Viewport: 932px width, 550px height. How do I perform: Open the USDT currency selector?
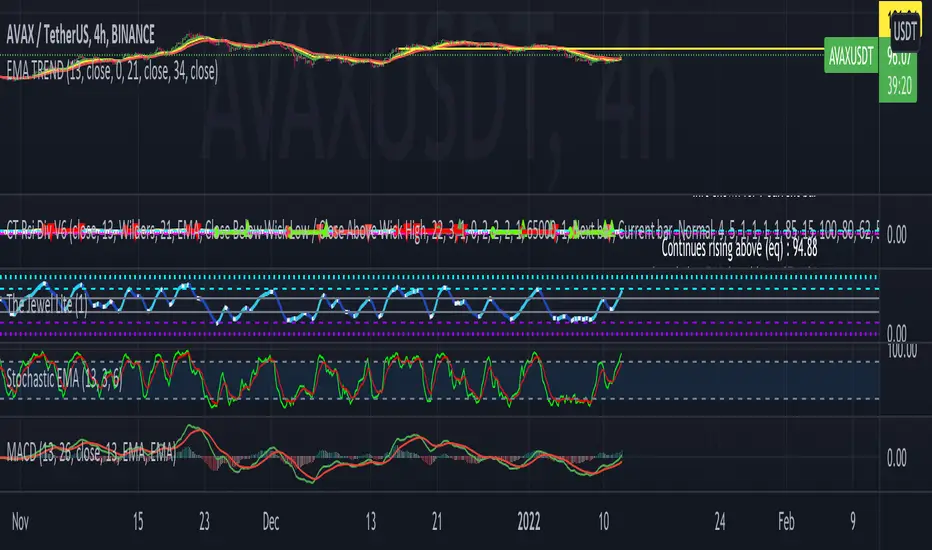905,31
